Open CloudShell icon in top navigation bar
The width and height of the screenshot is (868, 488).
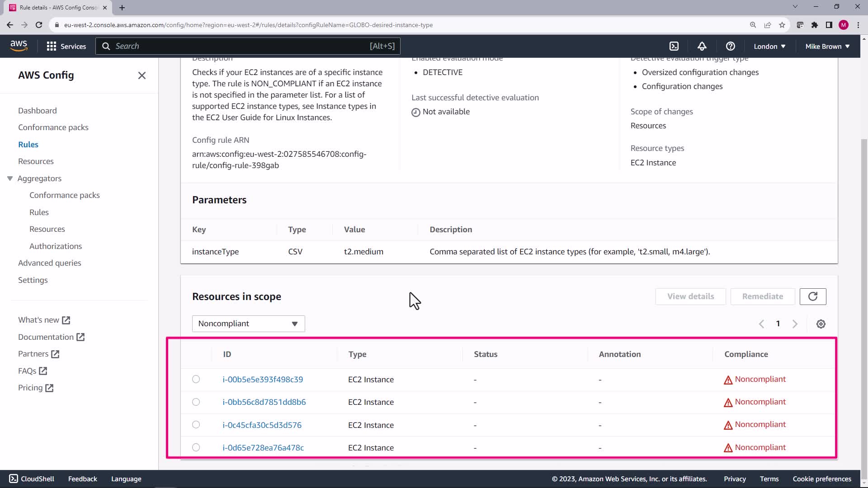click(x=674, y=46)
